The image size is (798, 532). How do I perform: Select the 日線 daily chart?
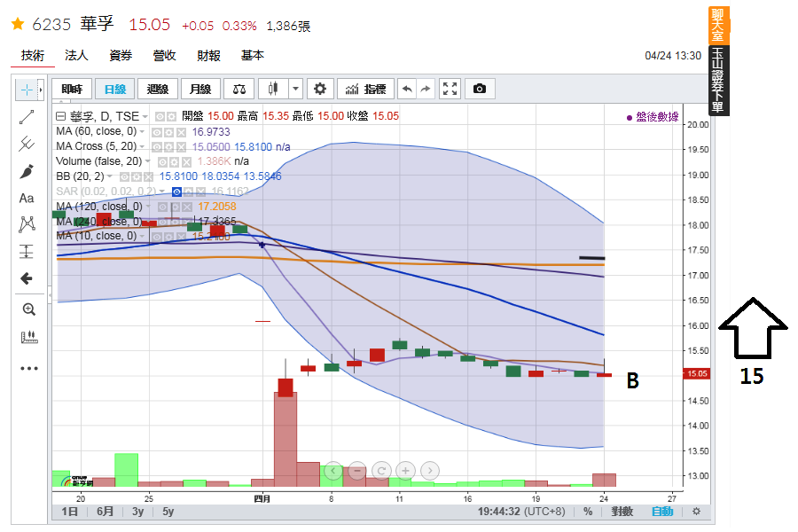click(115, 89)
